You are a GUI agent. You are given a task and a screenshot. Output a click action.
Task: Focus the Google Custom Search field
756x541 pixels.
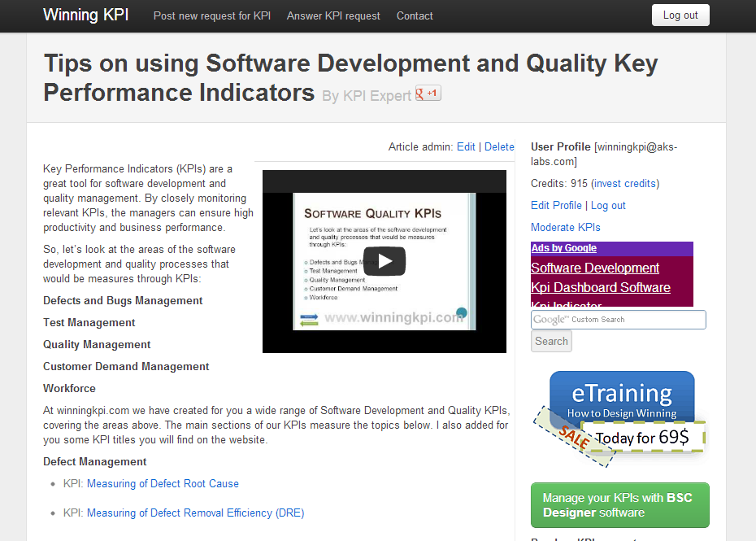pos(618,320)
